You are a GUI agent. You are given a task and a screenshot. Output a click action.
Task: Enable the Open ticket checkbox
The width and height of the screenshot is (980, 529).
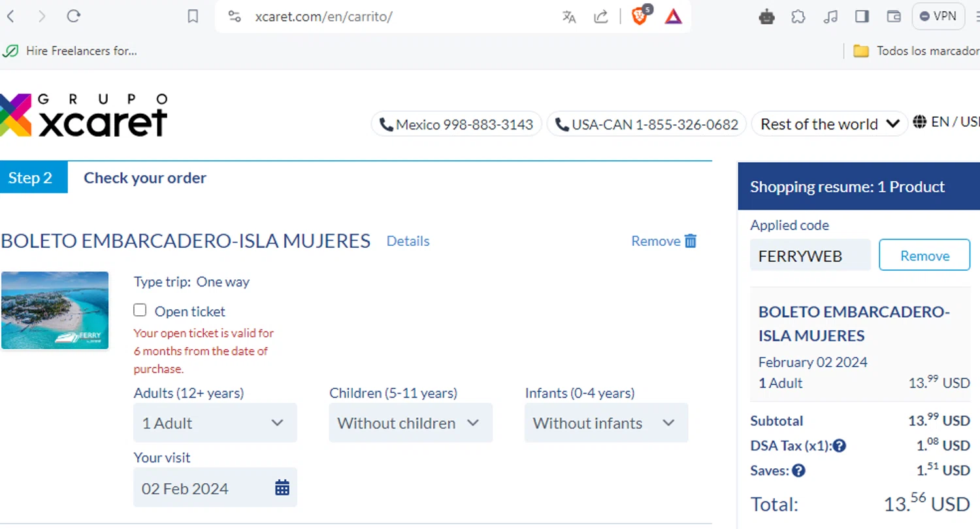point(140,310)
